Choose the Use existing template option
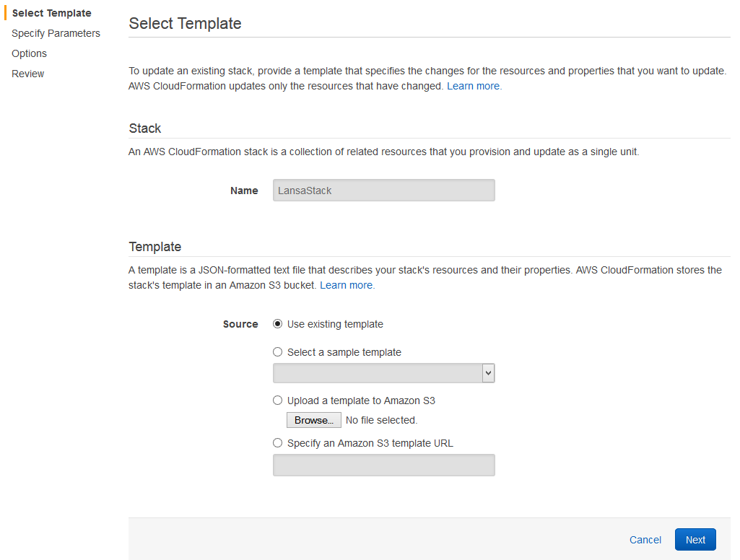 pyautogui.click(x=277, y=324)
